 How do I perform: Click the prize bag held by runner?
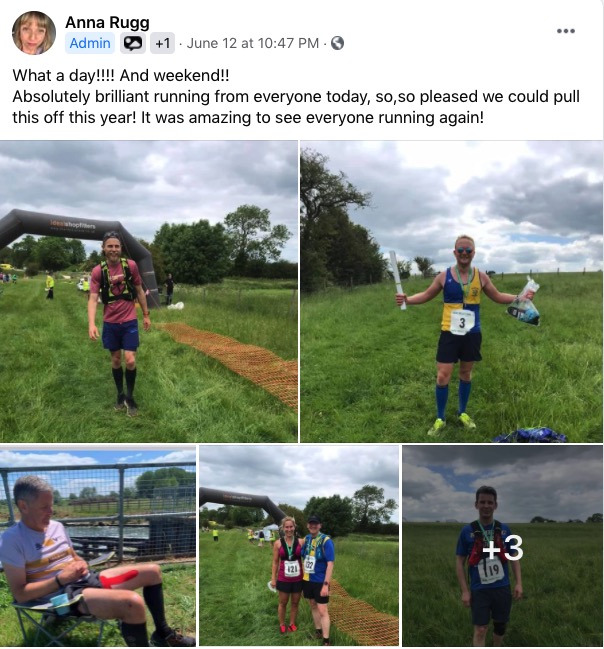click(523, 303)
